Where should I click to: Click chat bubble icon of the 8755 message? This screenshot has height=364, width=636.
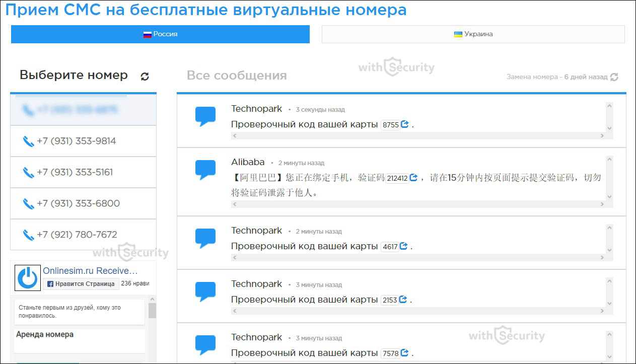point(205,116)
